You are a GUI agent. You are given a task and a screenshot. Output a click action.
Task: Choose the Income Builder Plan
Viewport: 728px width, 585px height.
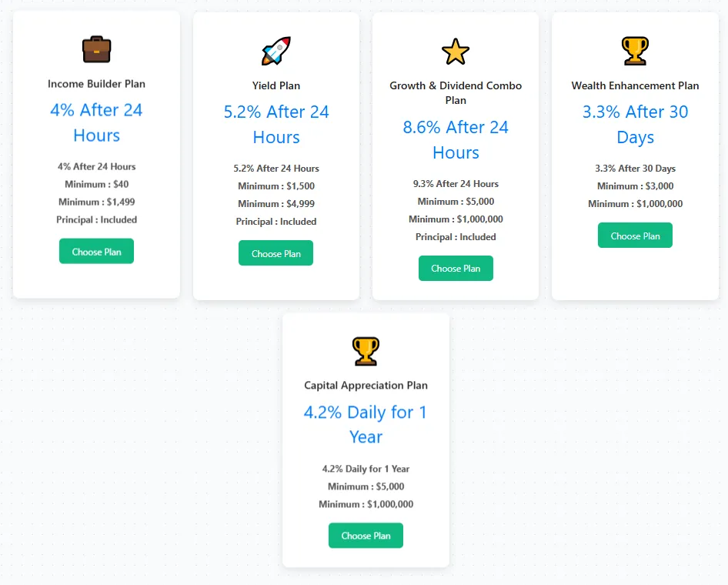tap(96, 252)
